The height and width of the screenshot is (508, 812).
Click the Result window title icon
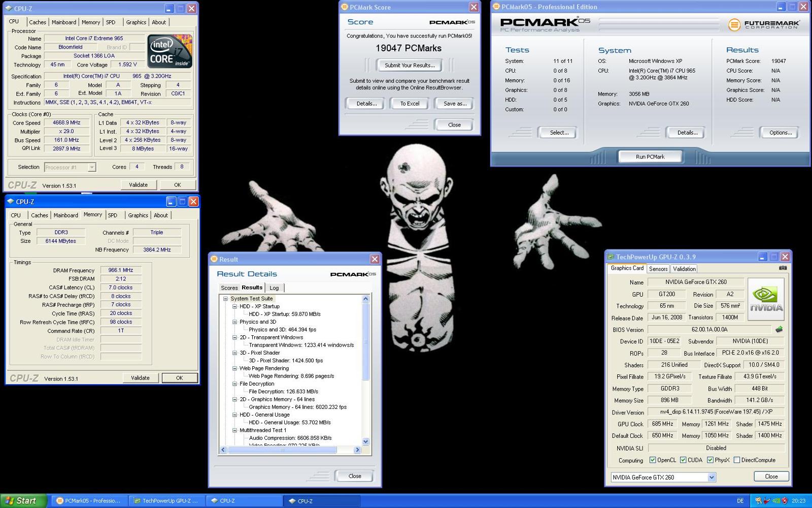tap(214, 259)
